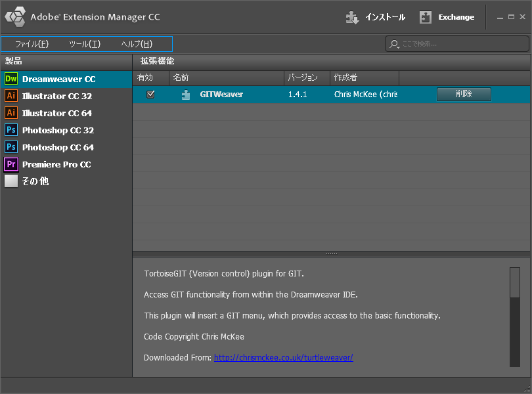Click the GITWeaver extension icon

187,95
